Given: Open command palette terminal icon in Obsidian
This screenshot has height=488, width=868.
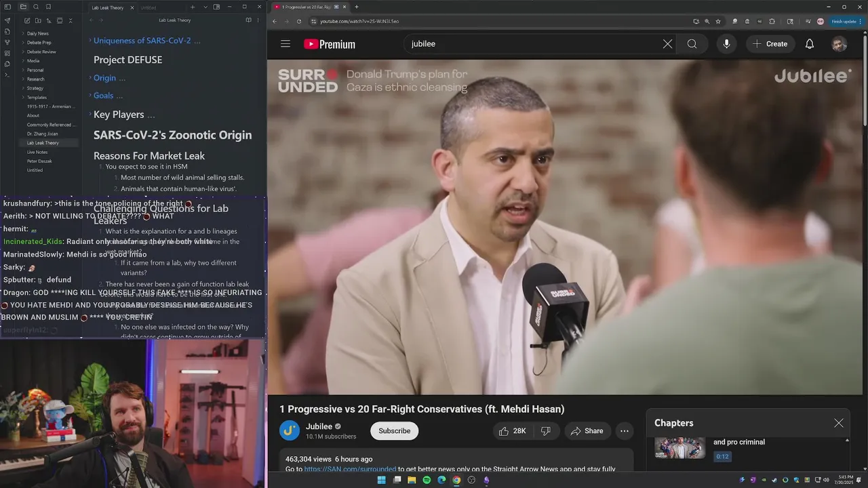Looking at the screenshot, I should click(7, 75).
